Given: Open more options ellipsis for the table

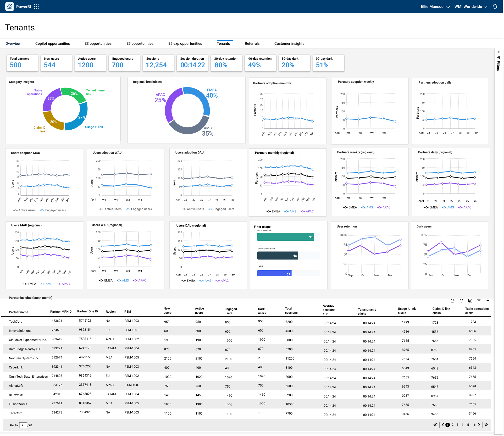Looking at the screenshot, I should coord(487,301).
